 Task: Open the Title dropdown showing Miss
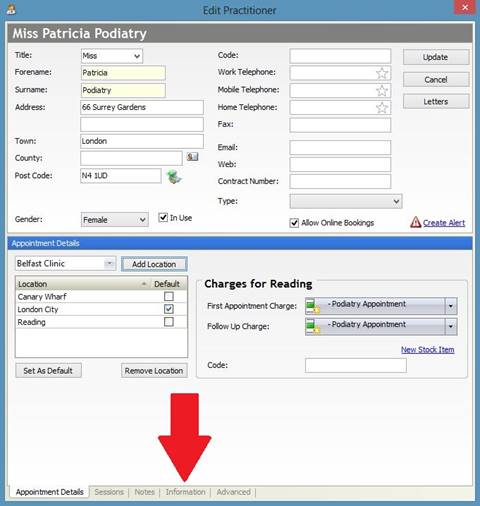point(112,56)
